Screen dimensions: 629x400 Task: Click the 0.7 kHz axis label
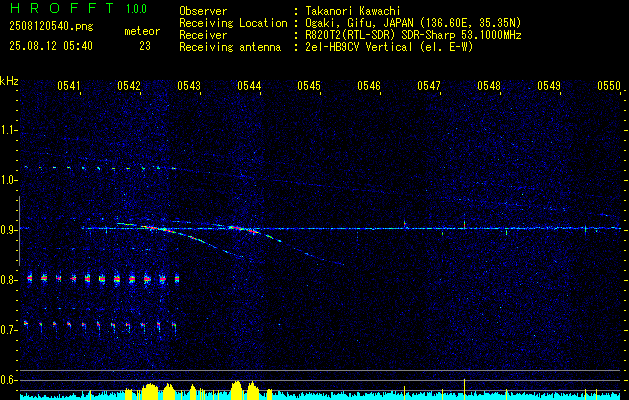8,330
